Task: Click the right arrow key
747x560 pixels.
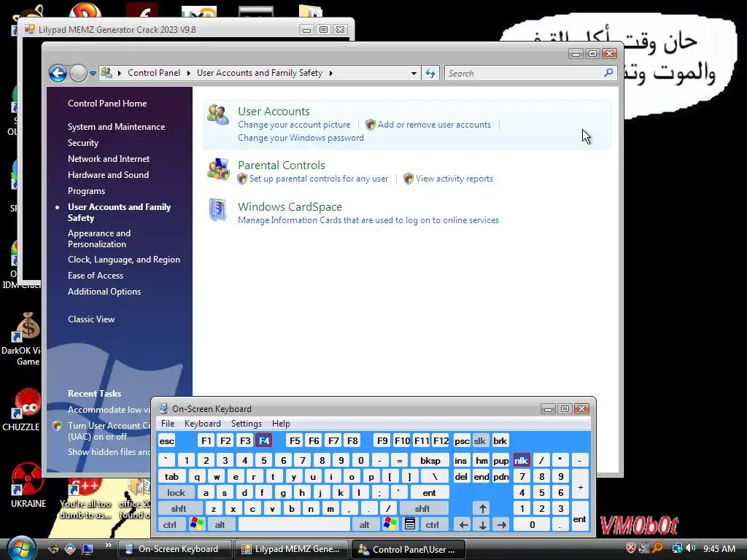Action: point(502,525)
